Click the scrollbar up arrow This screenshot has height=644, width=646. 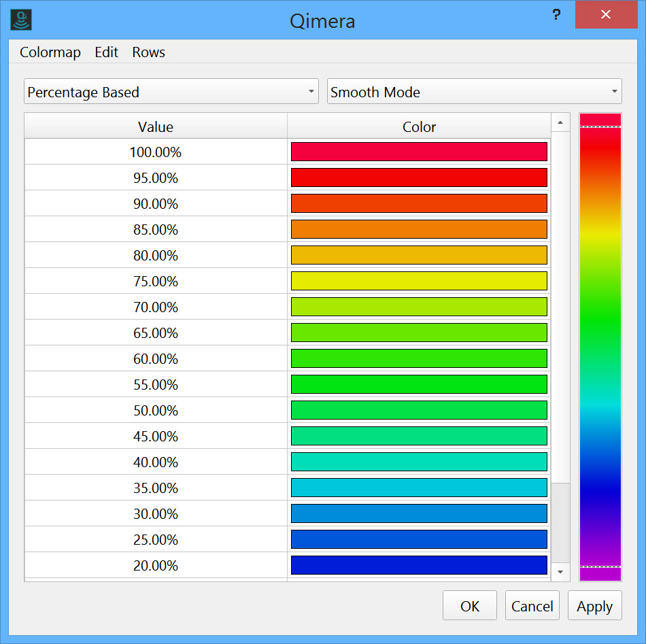click(x=560, y=123)
